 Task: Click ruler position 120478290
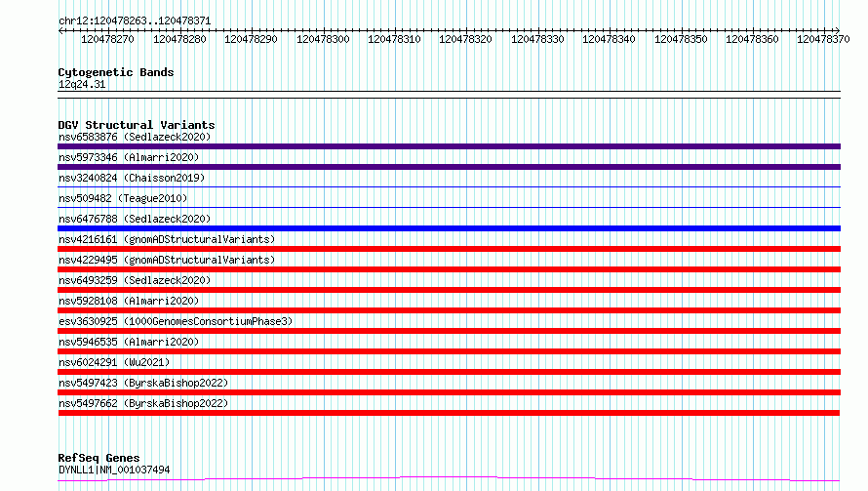click(251, 39)
